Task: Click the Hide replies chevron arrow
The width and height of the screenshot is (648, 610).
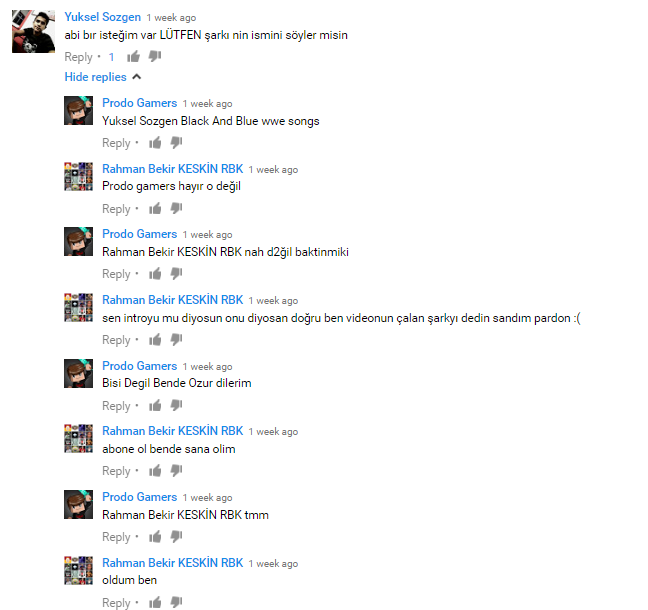Action: click(136, 77)
